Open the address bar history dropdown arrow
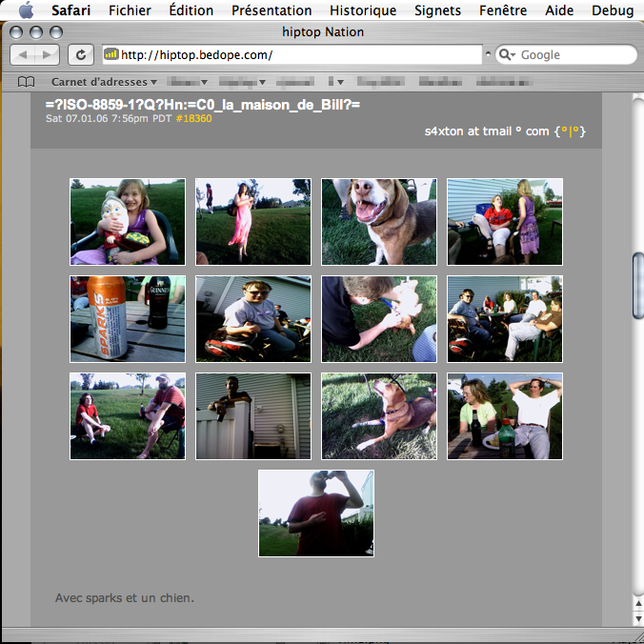644x644 pixels. 489,54
